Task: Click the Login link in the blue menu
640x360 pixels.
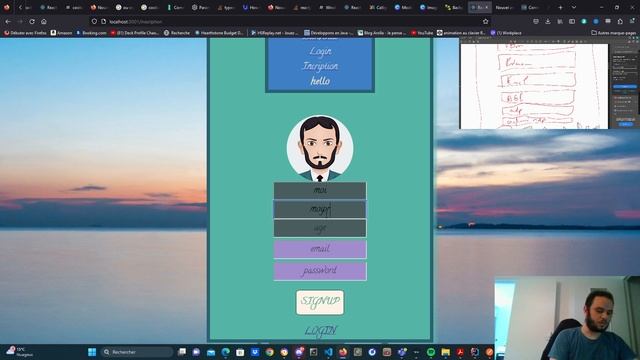Action: tap(320, 51)
